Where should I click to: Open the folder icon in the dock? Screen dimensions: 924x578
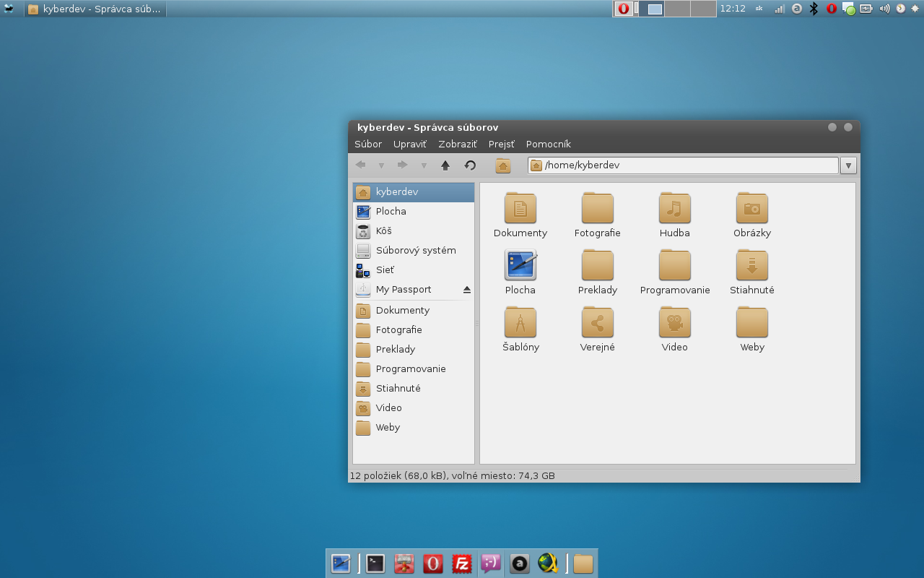[x=583, y=564]
